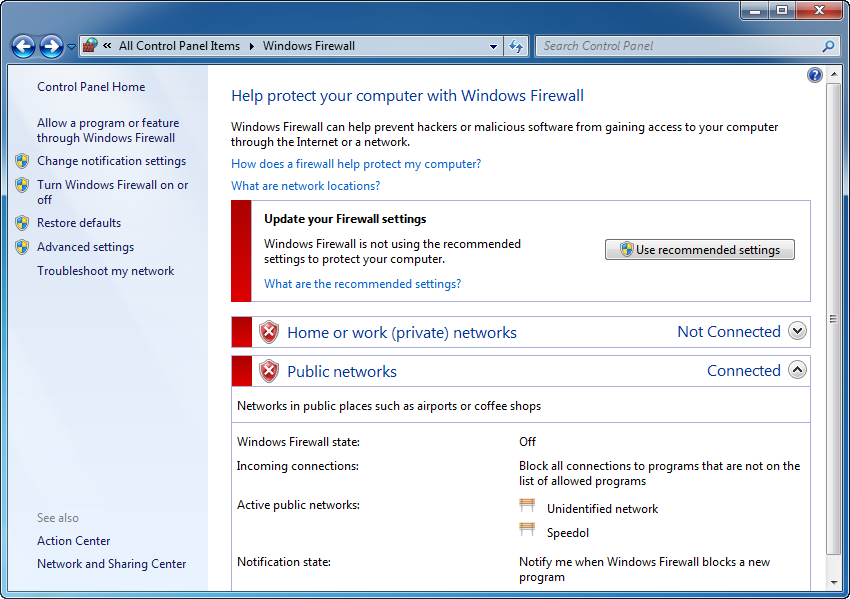Click the double chevron in the breadcrumb
Screen dimensions: 850x599
[107, 46]
